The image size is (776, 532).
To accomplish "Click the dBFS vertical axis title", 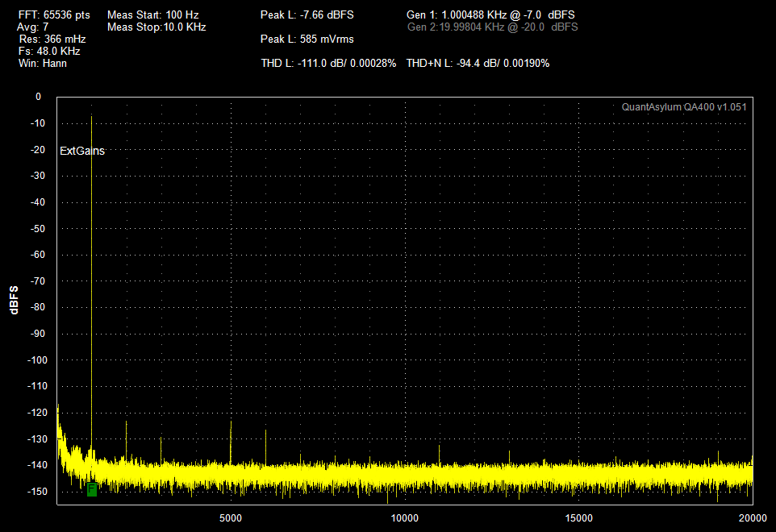I will (14, 300).
